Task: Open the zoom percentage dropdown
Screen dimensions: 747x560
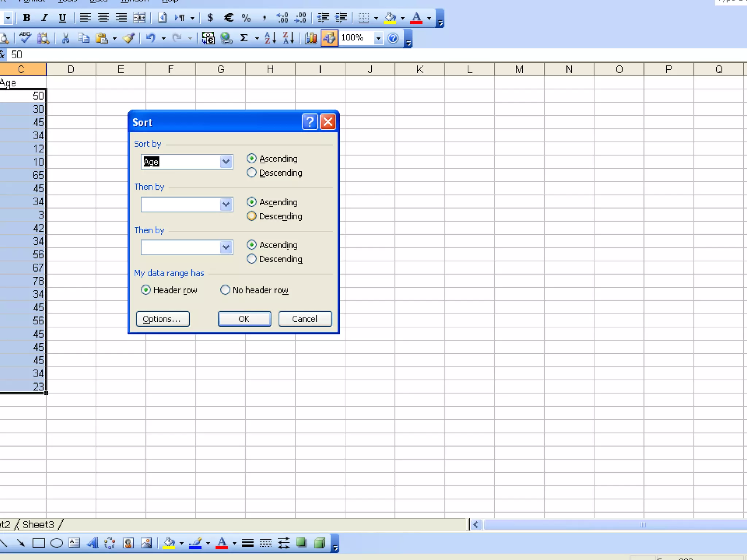Action: click(x=378, y=38)
